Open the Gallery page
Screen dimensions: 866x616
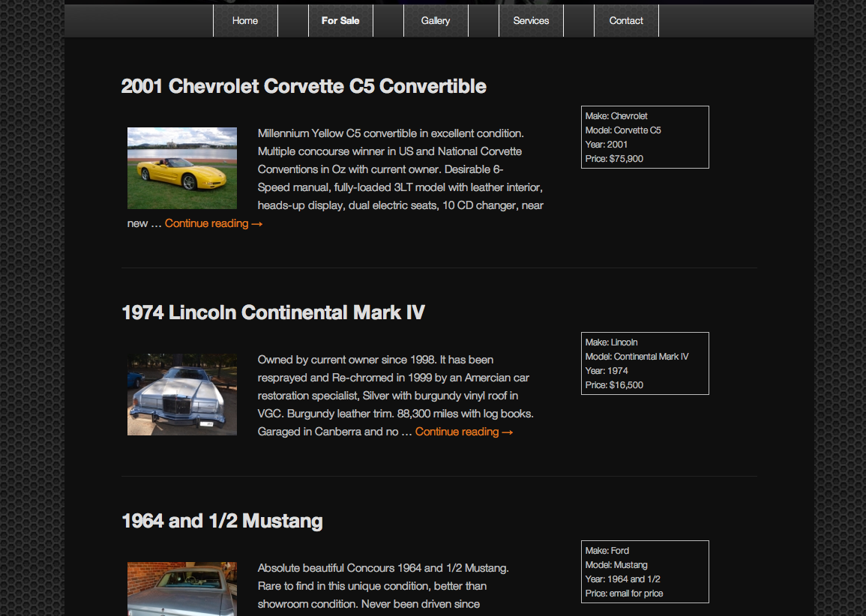[436, 21]
